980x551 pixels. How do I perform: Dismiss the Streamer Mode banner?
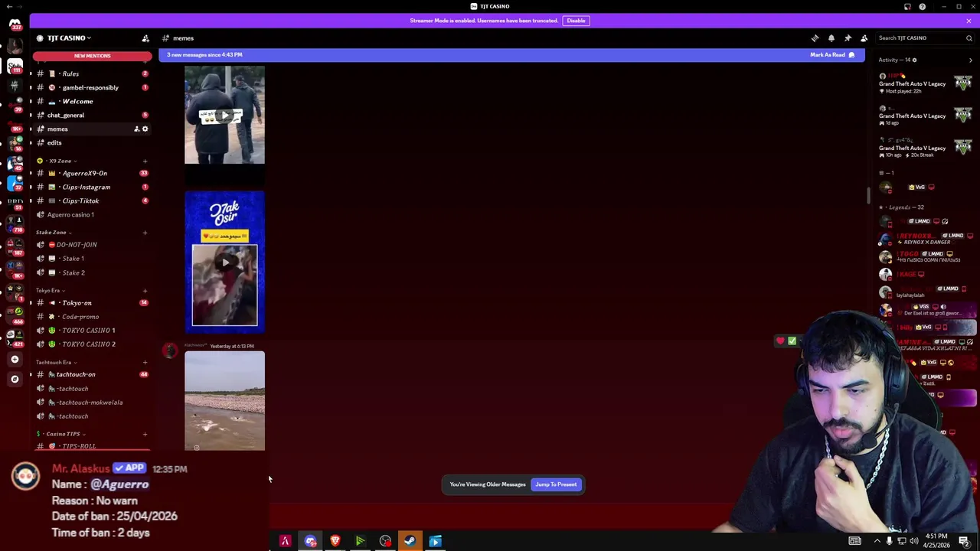969,21
